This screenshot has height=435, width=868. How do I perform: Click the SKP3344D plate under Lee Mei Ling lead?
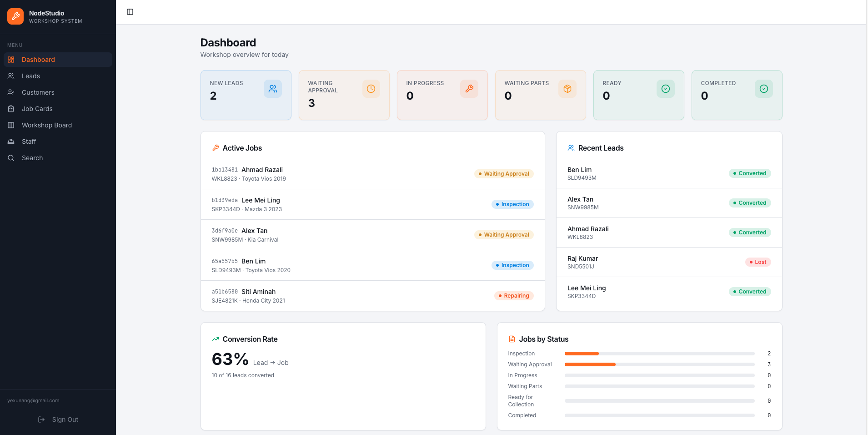[x=582, y=296]
